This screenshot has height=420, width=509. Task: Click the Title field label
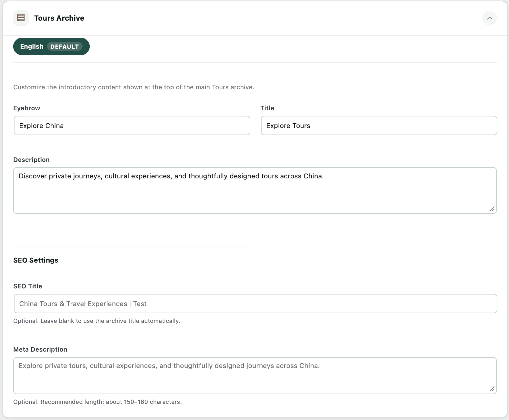(x=267, y=108)
